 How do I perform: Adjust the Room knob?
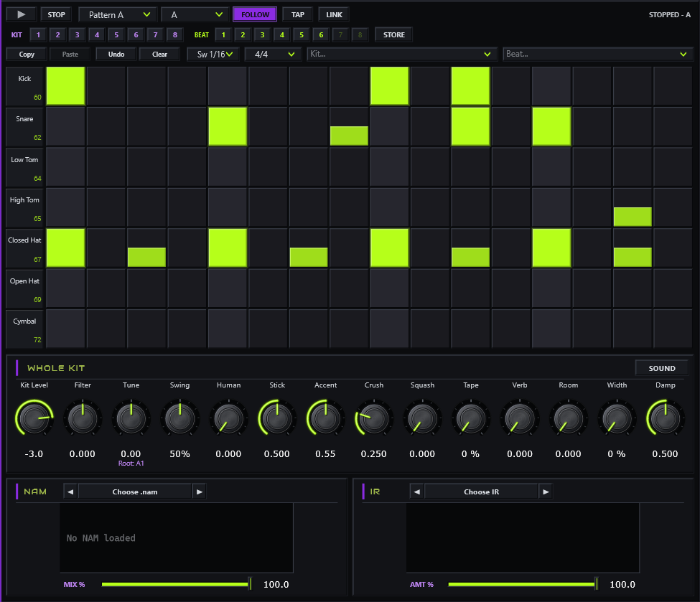[569, 418]
